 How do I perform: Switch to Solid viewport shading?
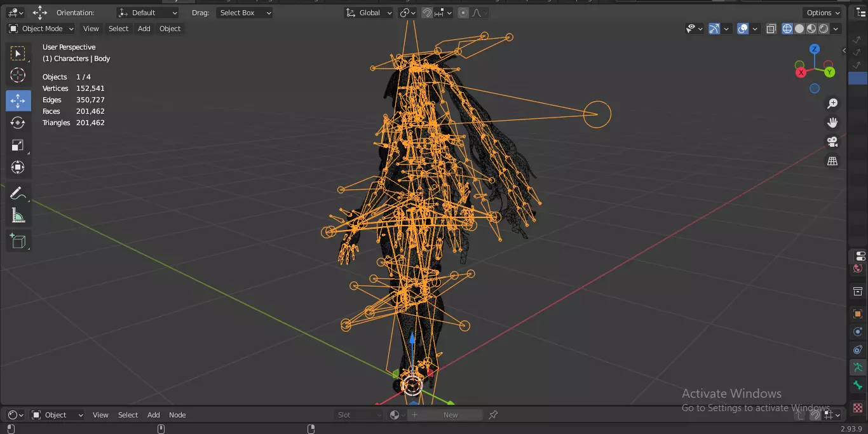pos(799,29)
